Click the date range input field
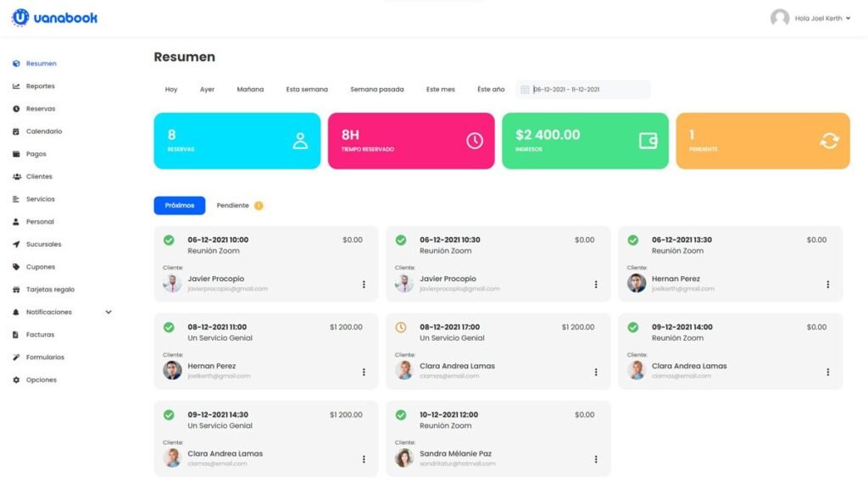Image resolution: width=868 pixels, height=488 pixels. pyautogui.click(x=585, y=90)
